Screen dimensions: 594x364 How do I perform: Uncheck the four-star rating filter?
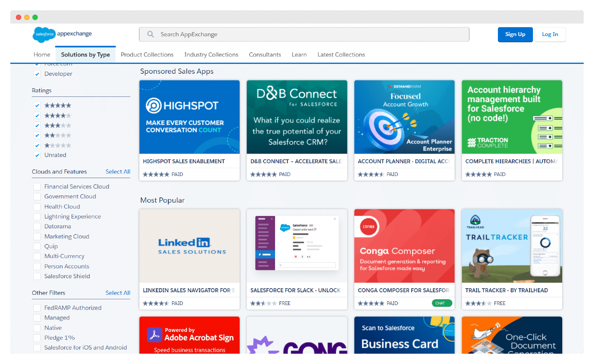[37, 115]
